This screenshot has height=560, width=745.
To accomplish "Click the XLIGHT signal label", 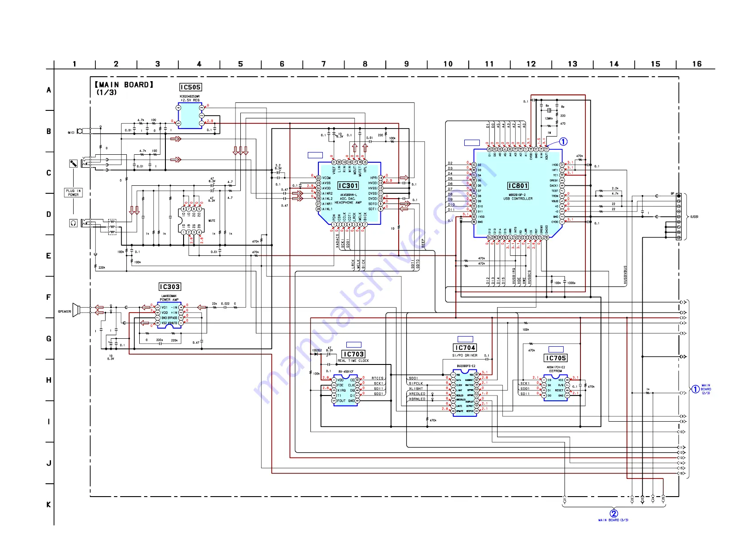I will click(x=416, y=389).
